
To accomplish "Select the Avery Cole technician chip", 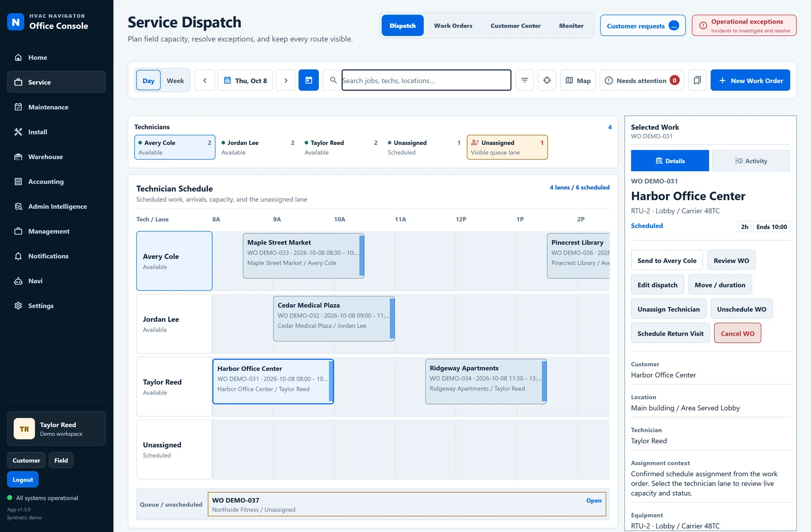I will 175,147.
